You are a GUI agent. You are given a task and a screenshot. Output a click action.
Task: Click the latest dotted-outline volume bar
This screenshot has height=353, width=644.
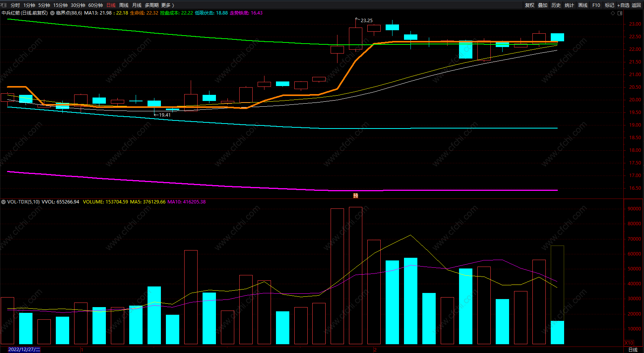coord(557,295)
